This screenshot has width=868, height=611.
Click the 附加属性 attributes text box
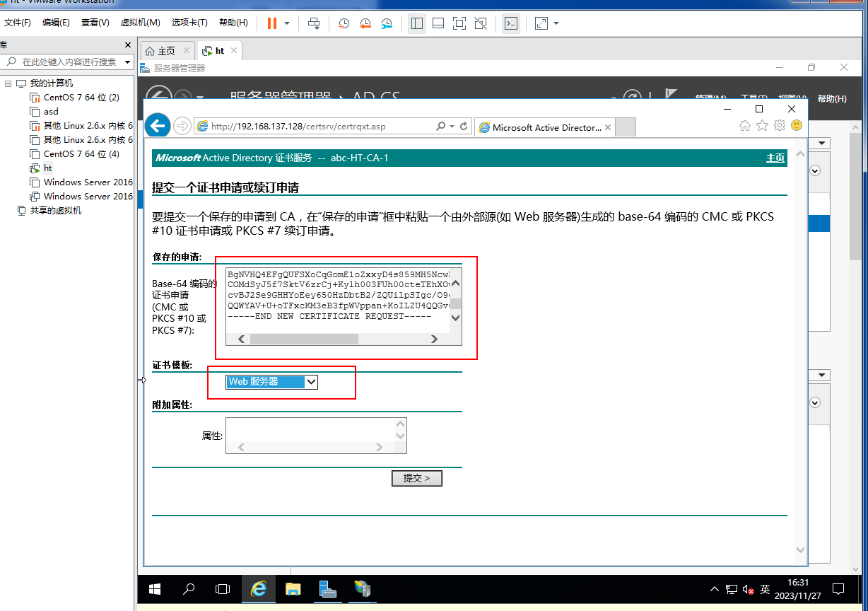pyautogui.click(x=316, y=435)
